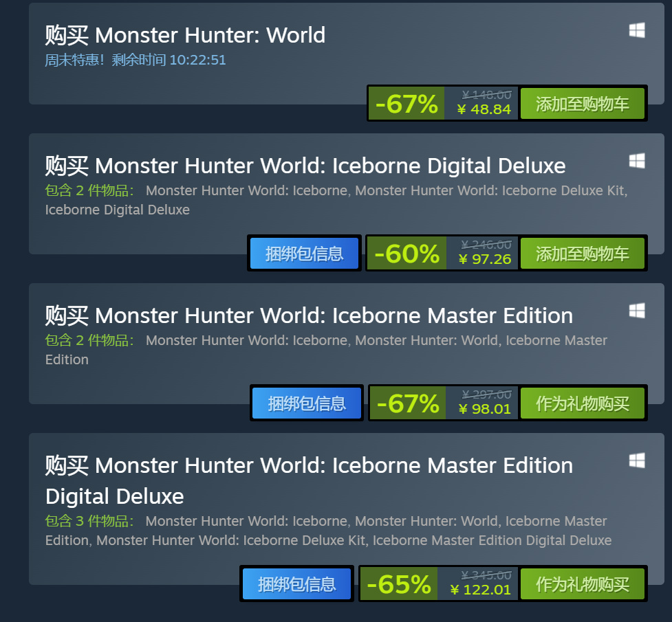This screenshot has height=622, width=672.
Task: Buy Master Edition Digital Deluxe as gift
Action: [x=582, y=584]
